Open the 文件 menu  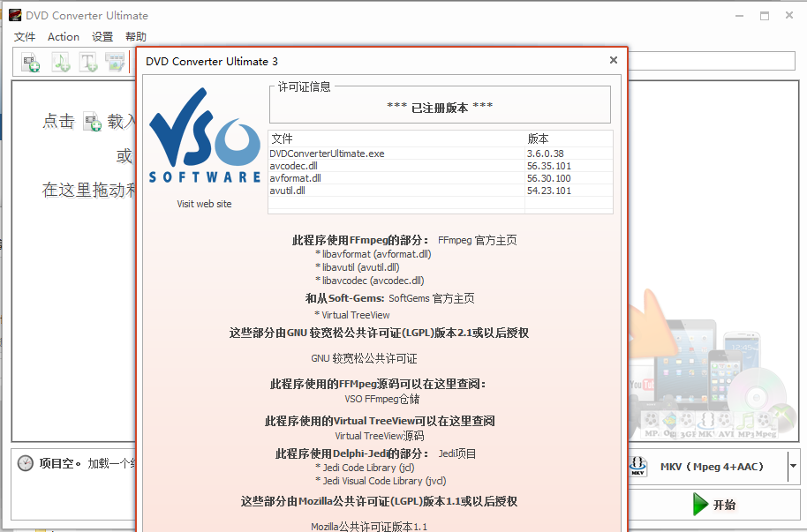(25, 37)
